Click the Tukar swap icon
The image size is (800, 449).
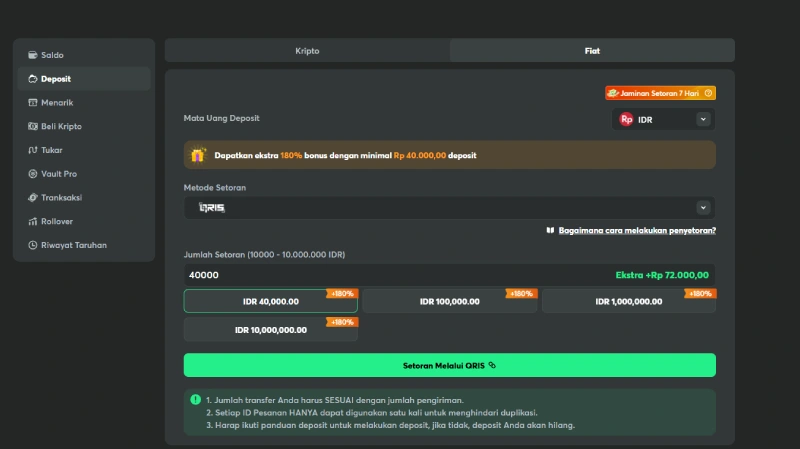(33, 150)
